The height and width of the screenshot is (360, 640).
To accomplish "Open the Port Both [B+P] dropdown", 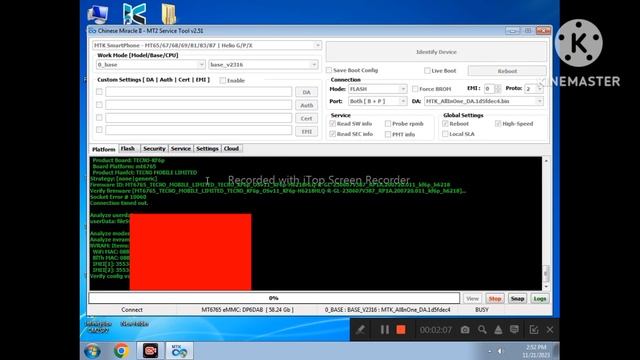I will tap(377, 101).
